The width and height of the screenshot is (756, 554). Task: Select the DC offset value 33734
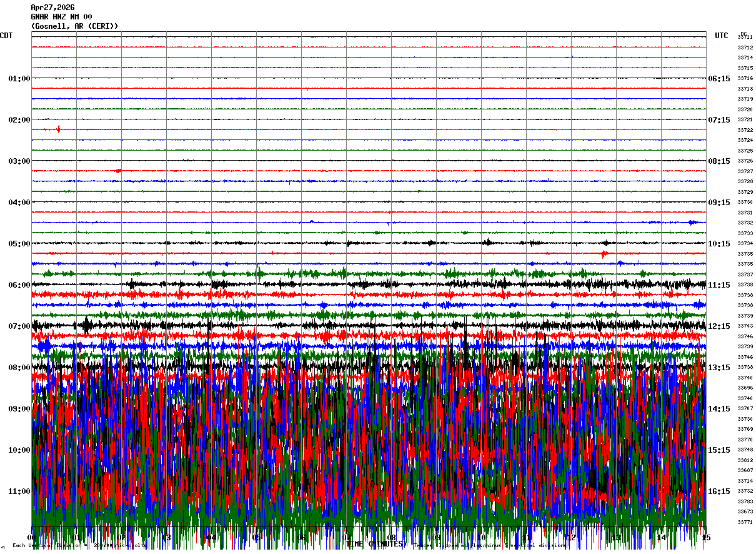(x=745, y=244)
